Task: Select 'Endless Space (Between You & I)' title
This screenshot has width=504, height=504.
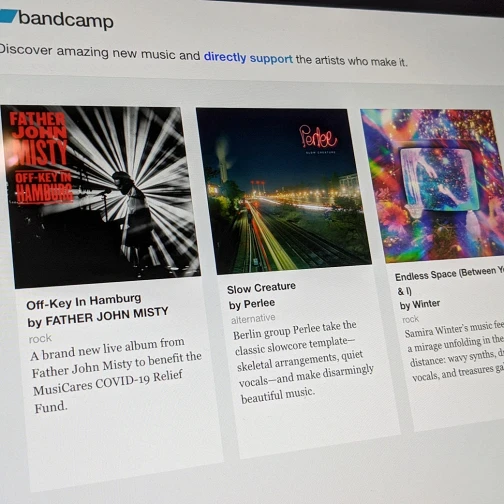Action: coord(448,280)
